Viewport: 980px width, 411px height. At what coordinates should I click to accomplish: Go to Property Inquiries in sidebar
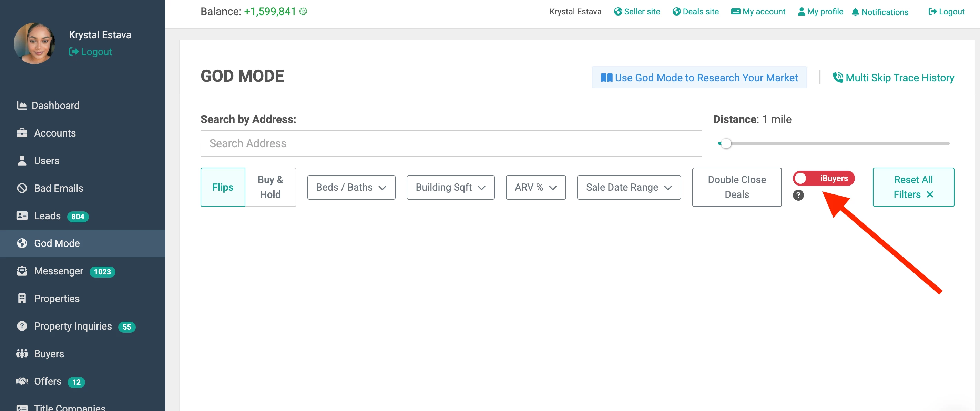tap(73, 326)
